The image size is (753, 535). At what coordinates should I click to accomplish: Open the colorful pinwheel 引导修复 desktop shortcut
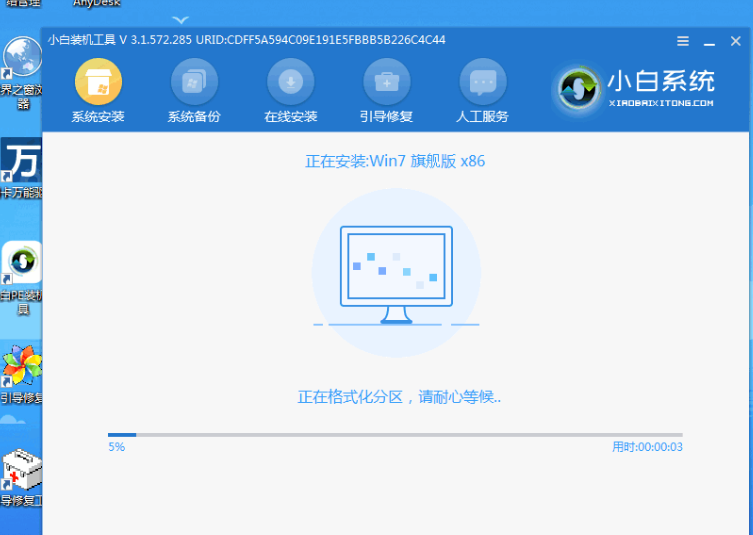22,366
